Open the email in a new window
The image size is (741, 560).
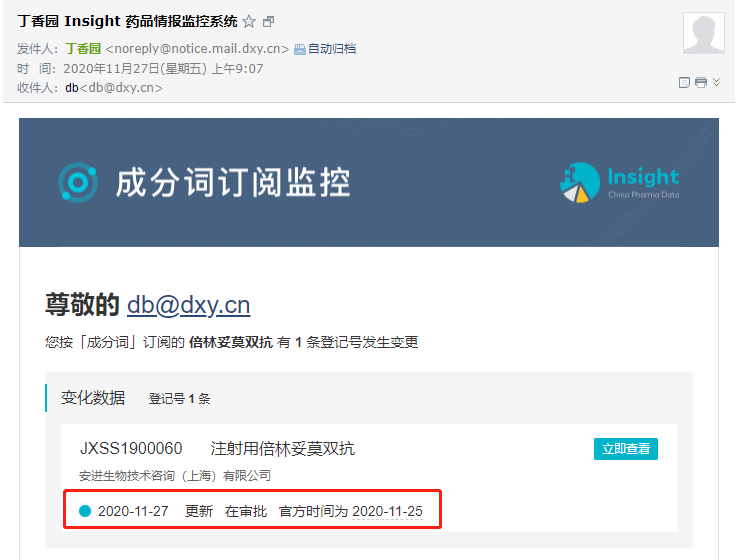pyautogui.click(x=268, y=22)
